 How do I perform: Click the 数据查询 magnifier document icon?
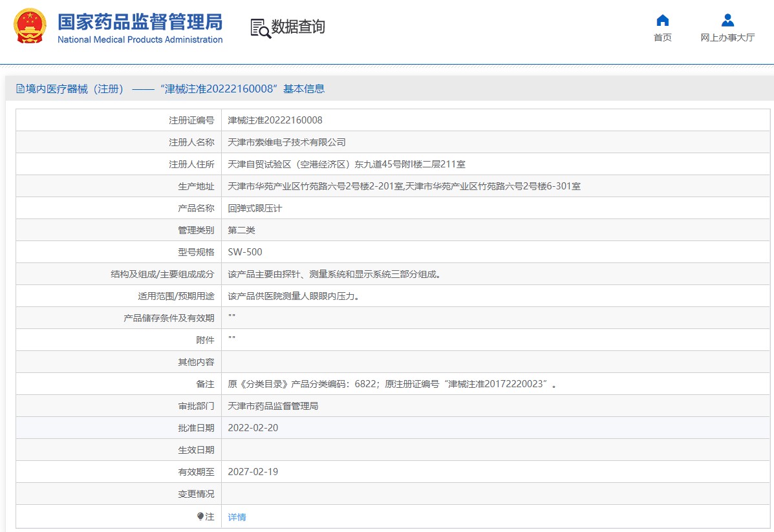click(x=260, y=28)
